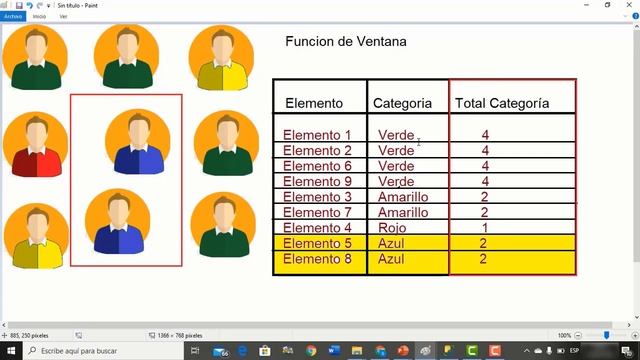The width and height of the screenshot is (640, 360).
Task: Open the Archivo menu
Action: pos(13,16)
